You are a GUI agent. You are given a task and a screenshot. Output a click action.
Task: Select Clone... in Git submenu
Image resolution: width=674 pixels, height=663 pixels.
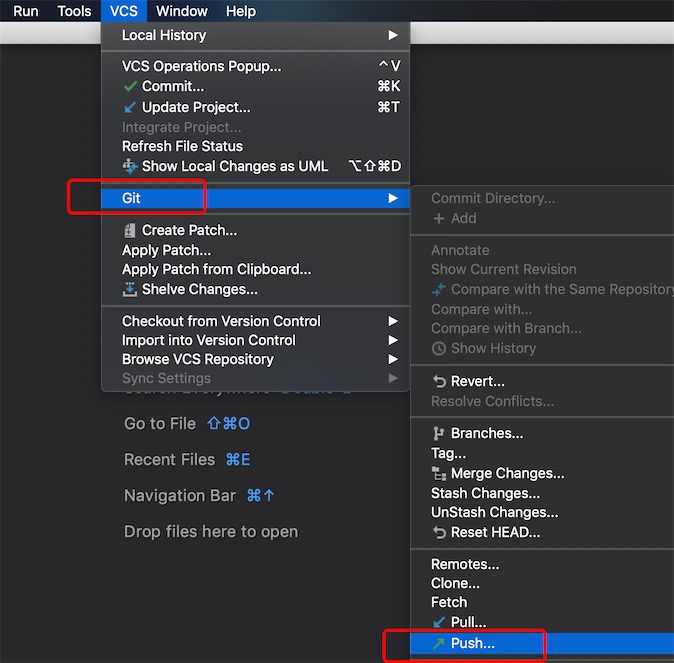pyautogui.click(x=542, y=583)
